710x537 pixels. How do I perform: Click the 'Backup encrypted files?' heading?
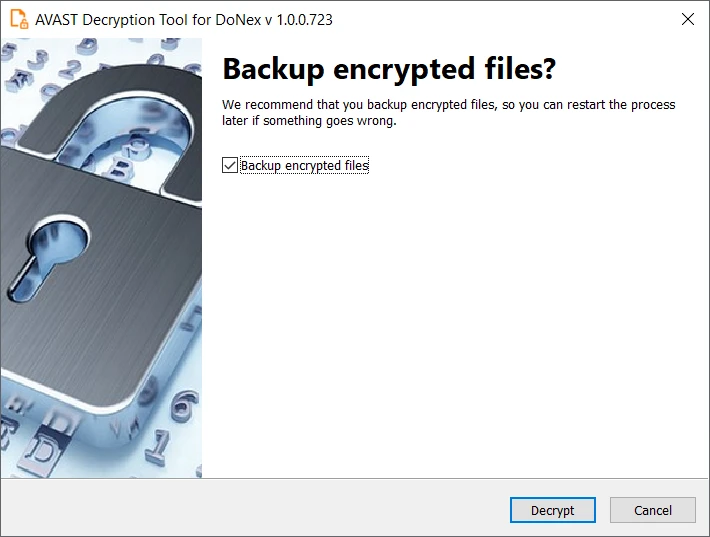click(x=389, y=69)
